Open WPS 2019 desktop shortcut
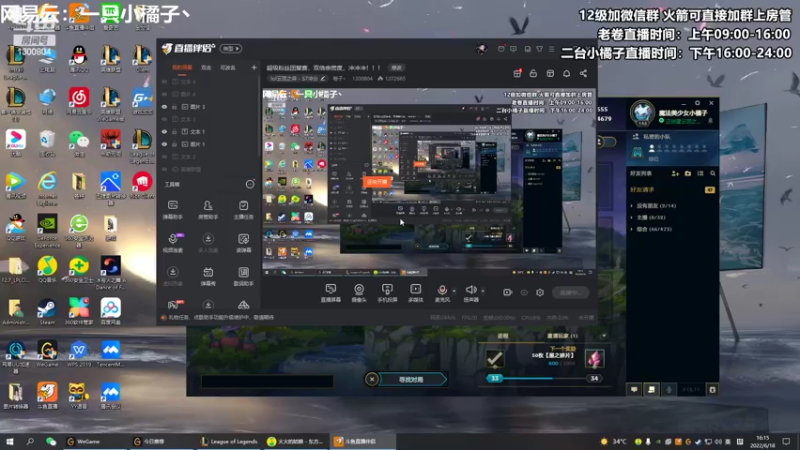Image resolution: width=800 pixels, height=450 pixels. pos(79,354)
